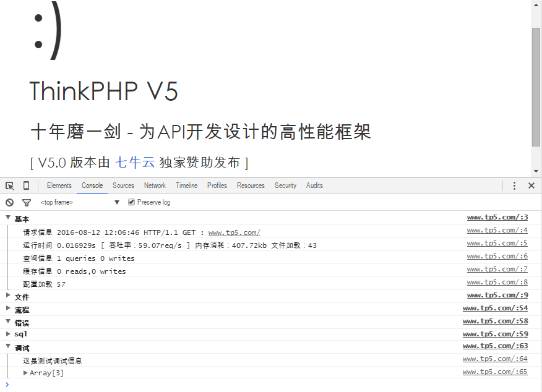The height and width of the screenshot is (392, 542).
Task: Expand the 流程 console group
Action: pos(8,308)
